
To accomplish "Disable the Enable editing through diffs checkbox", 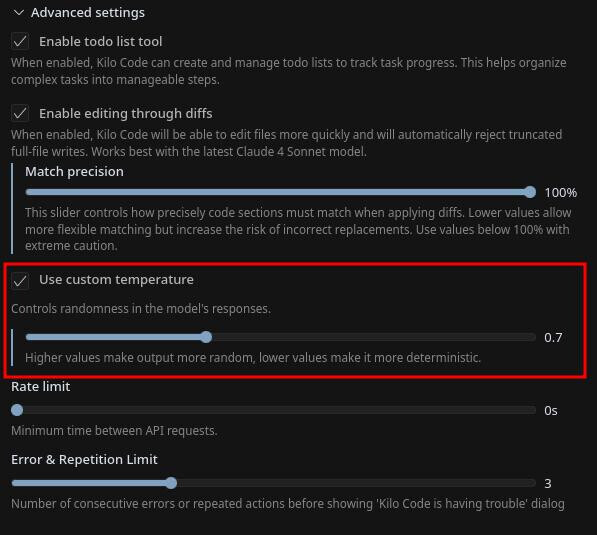I will click(20, 113).
